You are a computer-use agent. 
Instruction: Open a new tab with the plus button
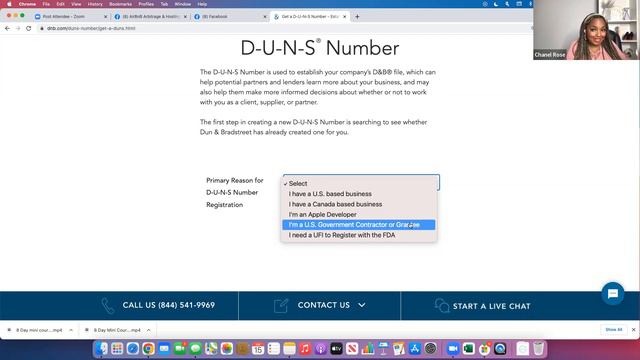coord(357,17)
